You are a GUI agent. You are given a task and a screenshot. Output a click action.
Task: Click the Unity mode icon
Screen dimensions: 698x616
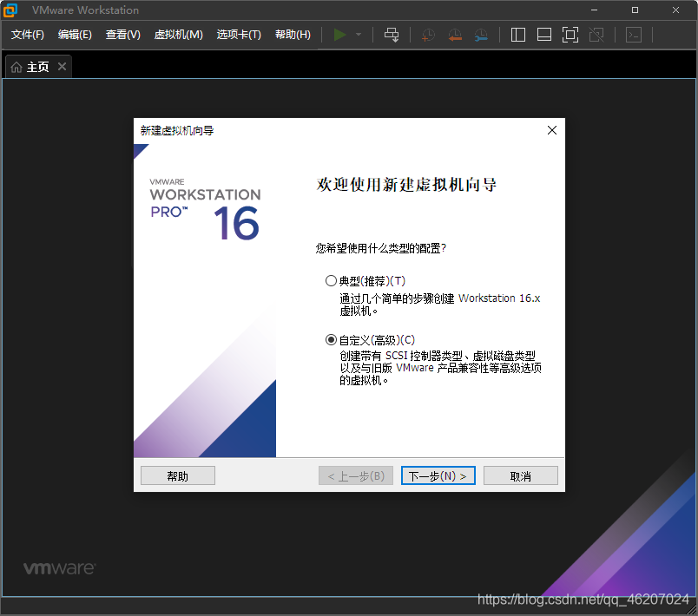coord(596,35)
